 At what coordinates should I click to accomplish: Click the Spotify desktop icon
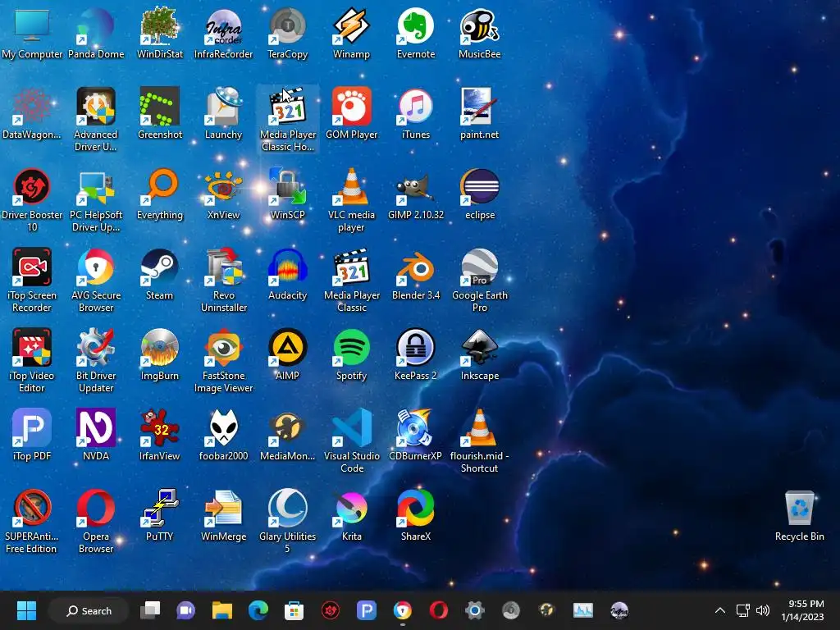351,347
